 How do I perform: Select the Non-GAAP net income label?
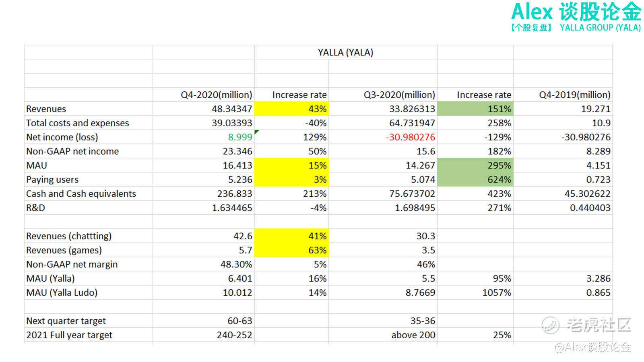tap(72, 151)
